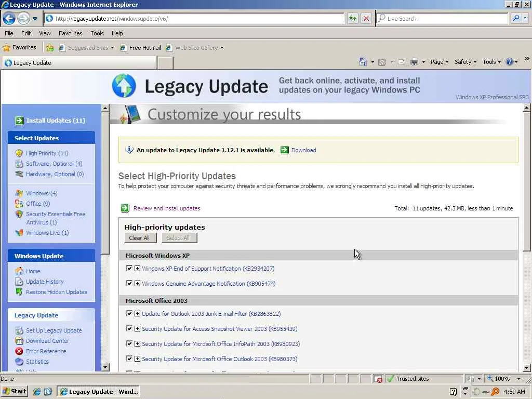This screenshot has height=399, width=532.
Task: Click the Read Mail icon
Action: pyautogui.click(x=402, y=62)
